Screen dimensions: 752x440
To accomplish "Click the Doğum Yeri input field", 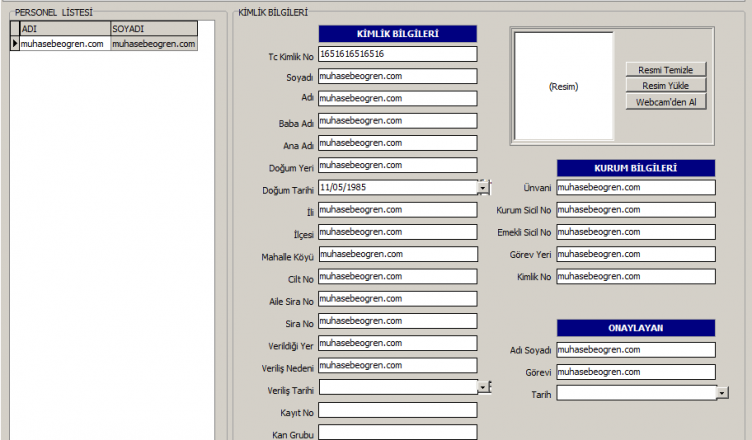I will coord(398,165).
